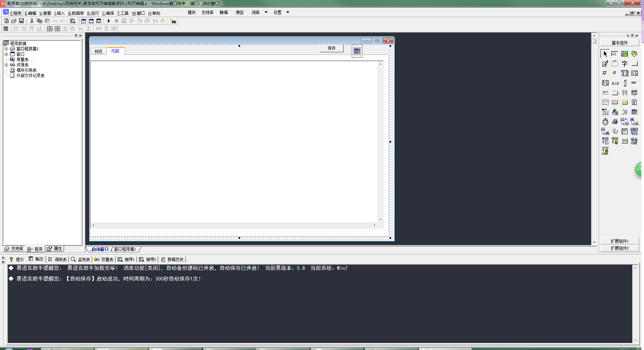Open the T.工具 menu
Viewport: 644px width, 350px height.
(x=123, y=13)
